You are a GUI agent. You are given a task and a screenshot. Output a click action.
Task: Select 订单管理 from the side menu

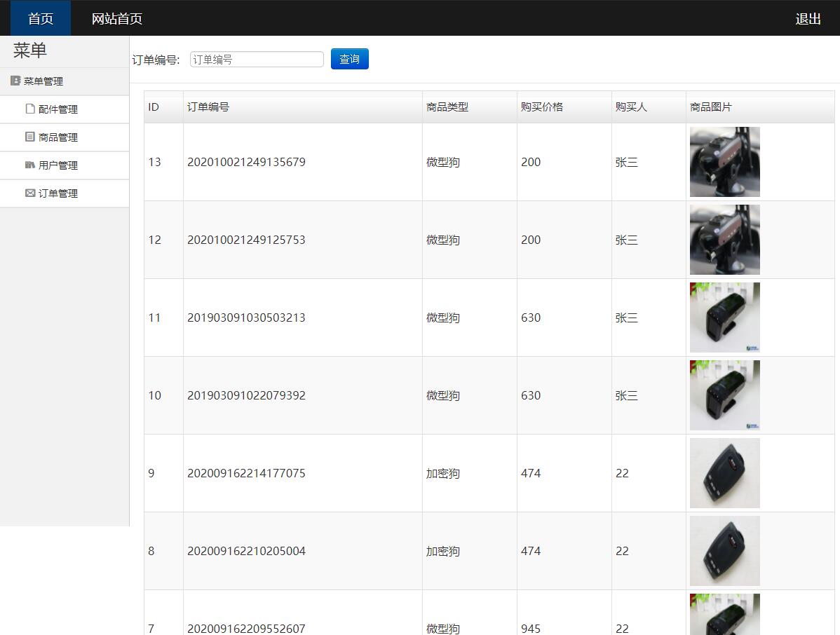point(58,193)
